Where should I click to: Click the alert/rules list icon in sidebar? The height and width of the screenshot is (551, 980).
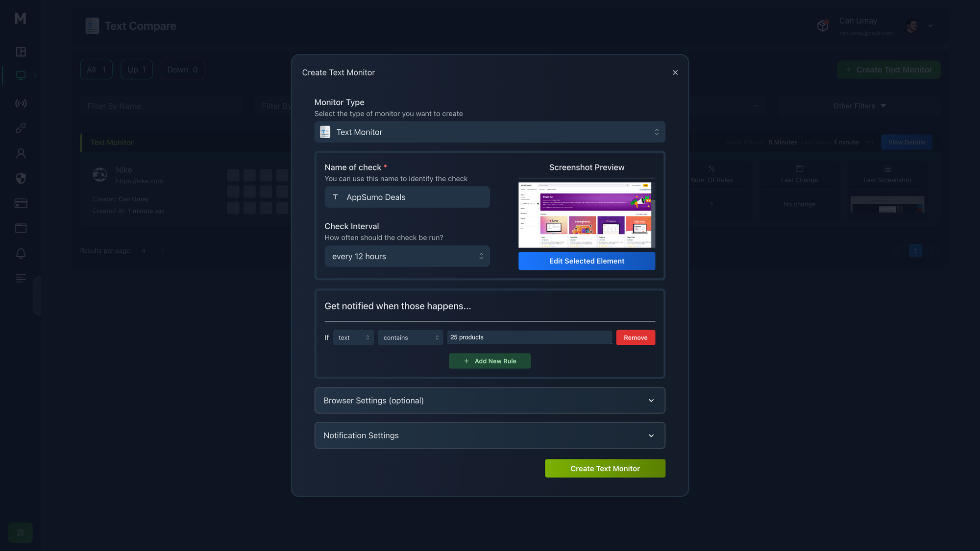(20, 278)
